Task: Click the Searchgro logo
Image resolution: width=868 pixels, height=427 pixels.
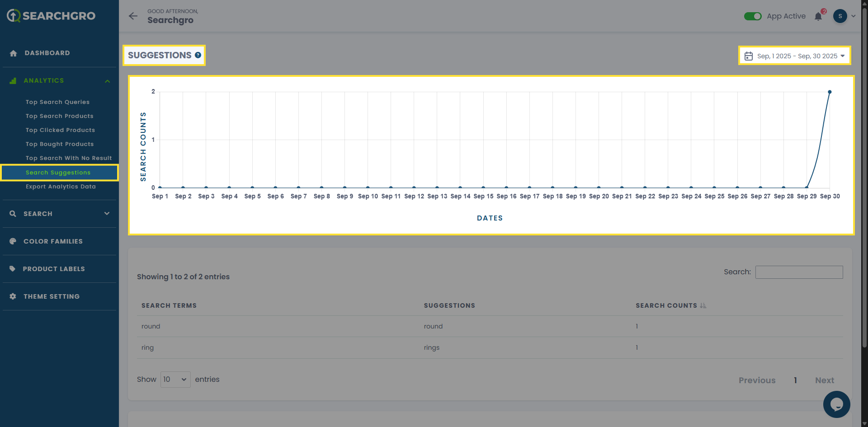Action: coord(51,16)
